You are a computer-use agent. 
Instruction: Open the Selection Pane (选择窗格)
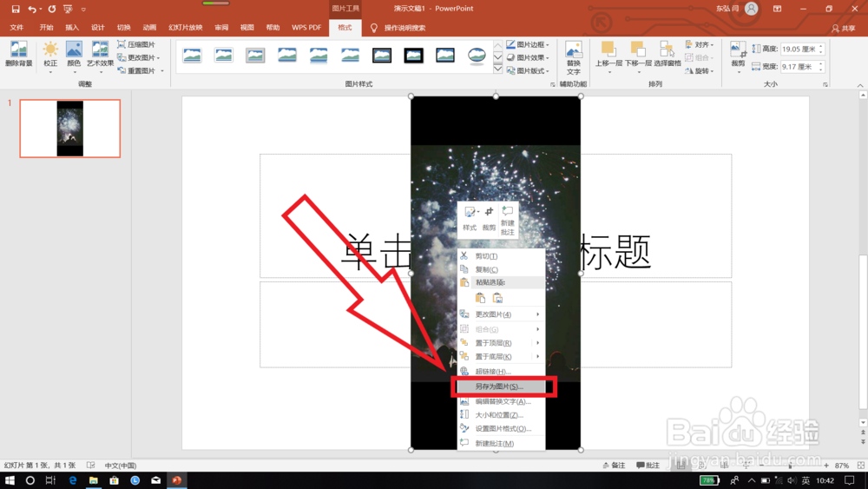click(667, 54)
